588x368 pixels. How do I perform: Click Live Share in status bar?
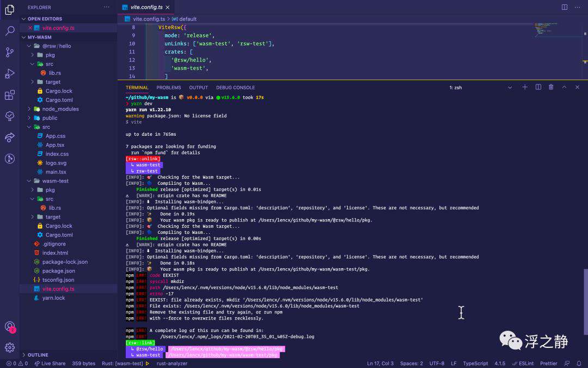(x=50, y=364)
